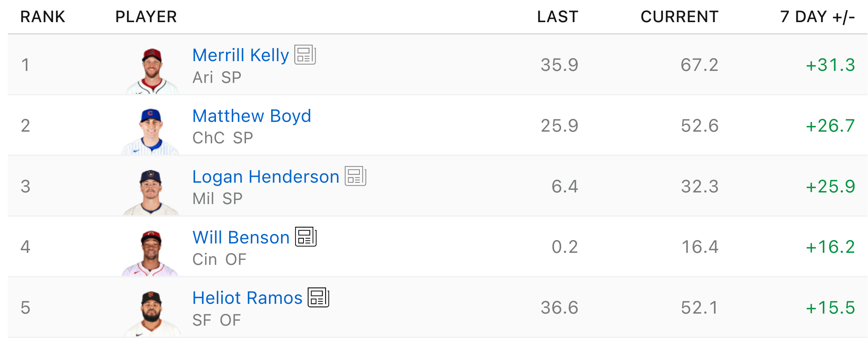Viewport: 868px width, 338px height.
Task: Open the Will Benson player link
Action: click(x=241, y=237)
